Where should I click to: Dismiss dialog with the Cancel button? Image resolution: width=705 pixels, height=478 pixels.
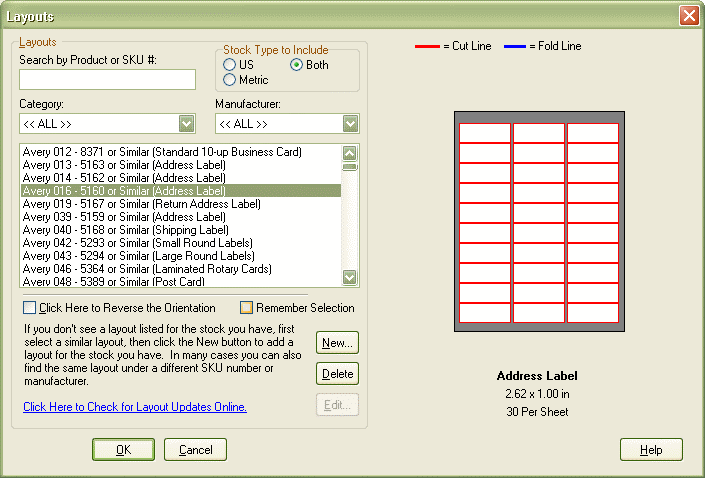point(196,450)
